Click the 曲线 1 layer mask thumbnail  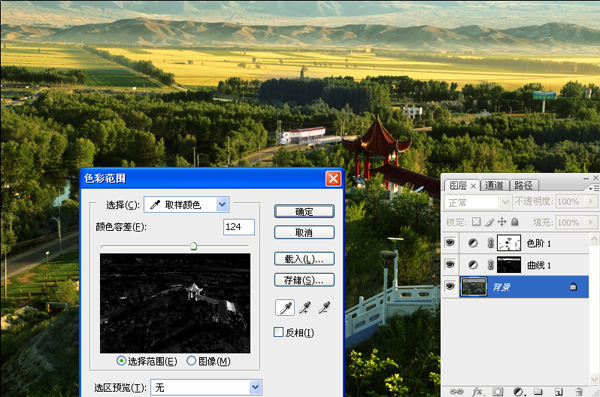509,265
